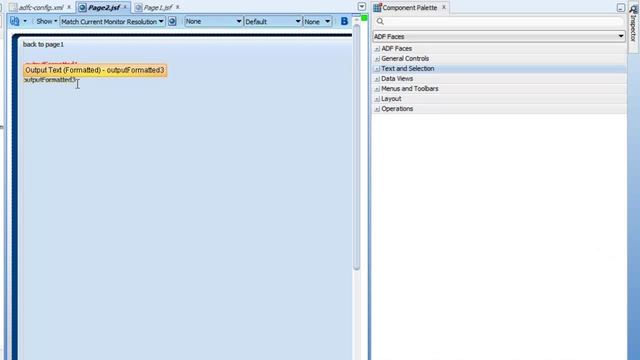Click the design view mode icon

click(x=15, y=21)
